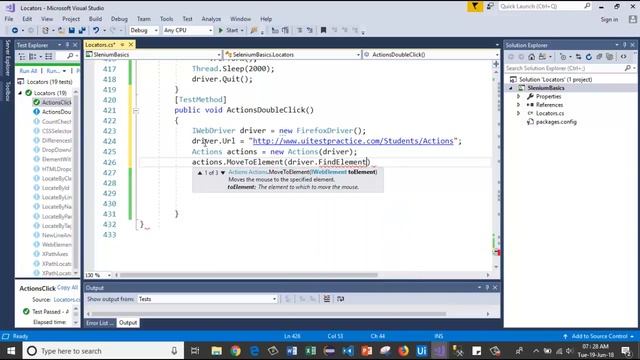This screenshot has width=640, height=360.
Task: Open the Debug menu
Action: pos(119,19)
